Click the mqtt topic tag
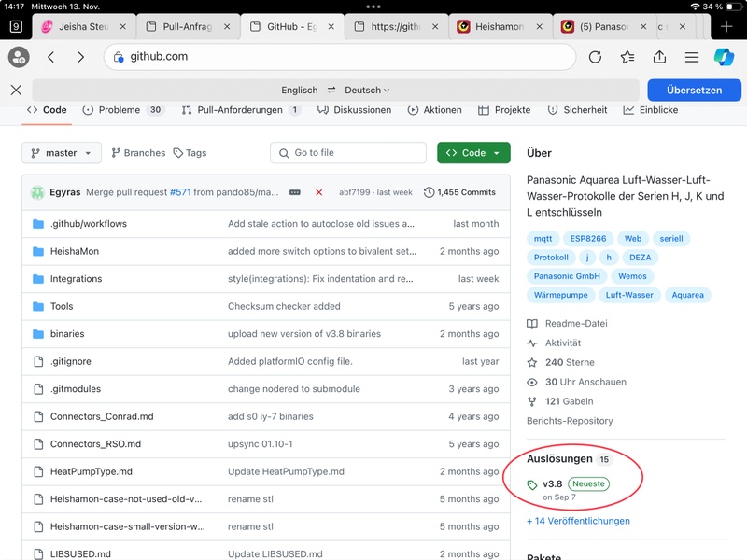The width and height of the screenshot is (747, 560). tap(543, 239)
